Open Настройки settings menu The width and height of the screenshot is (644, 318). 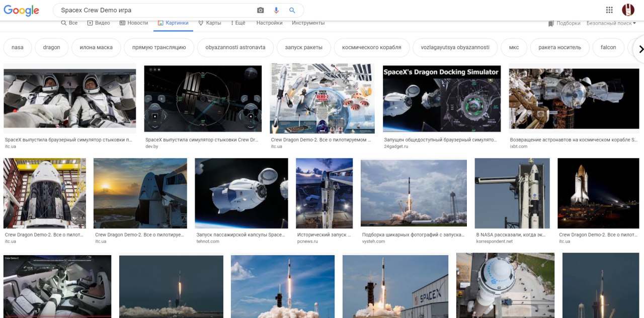coord(269,23)
